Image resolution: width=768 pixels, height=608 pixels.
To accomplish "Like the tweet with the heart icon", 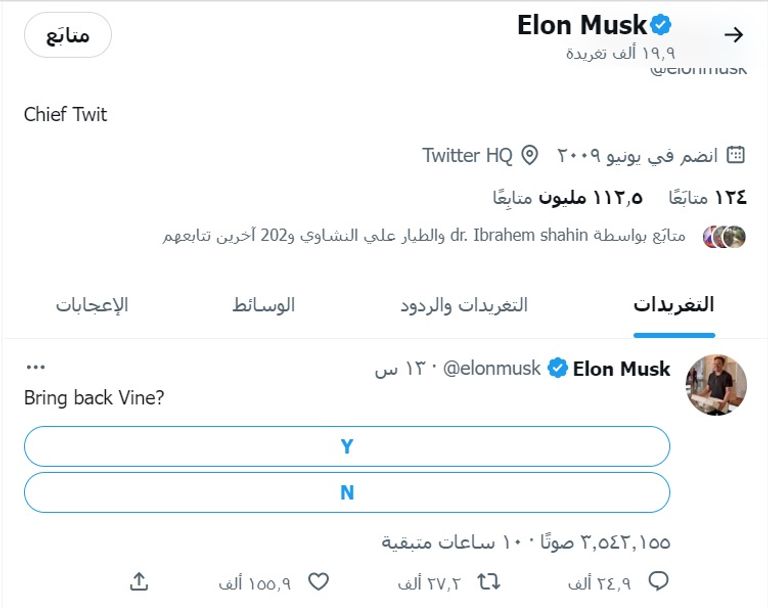I will tap(318, 581).
